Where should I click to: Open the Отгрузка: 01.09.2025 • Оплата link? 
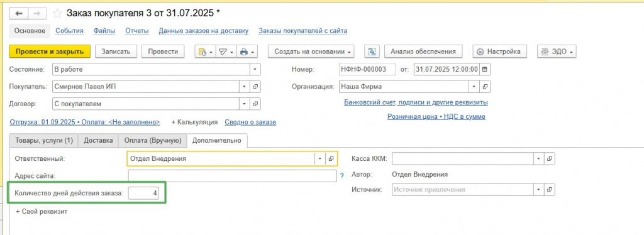coord(85,123)
